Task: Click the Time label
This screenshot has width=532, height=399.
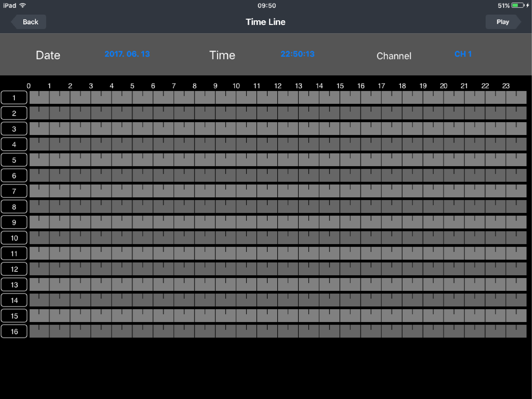Action: click(222, 55)
